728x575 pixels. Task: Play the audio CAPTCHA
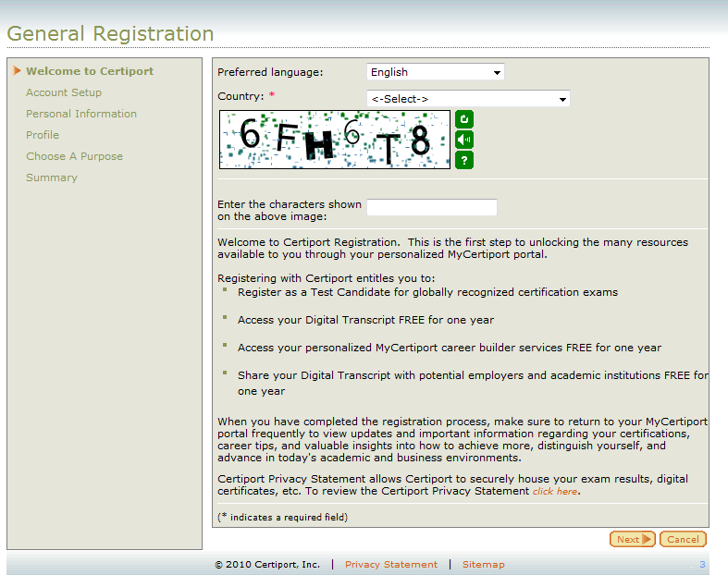[x=463, y=140]
